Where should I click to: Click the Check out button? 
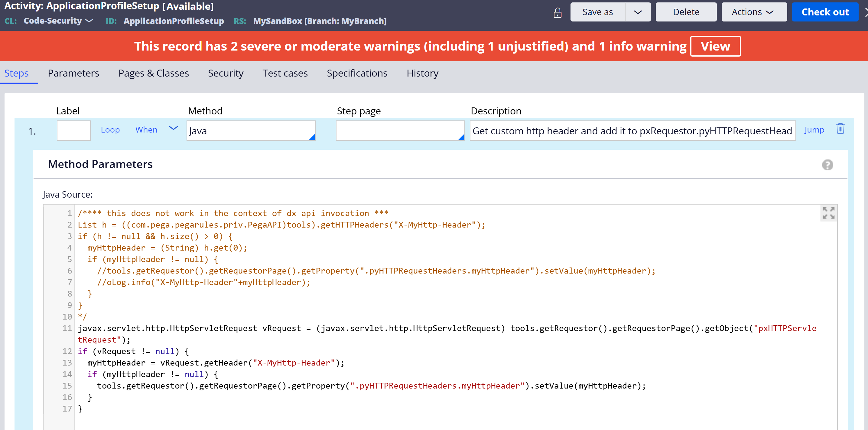click(825, 12)
